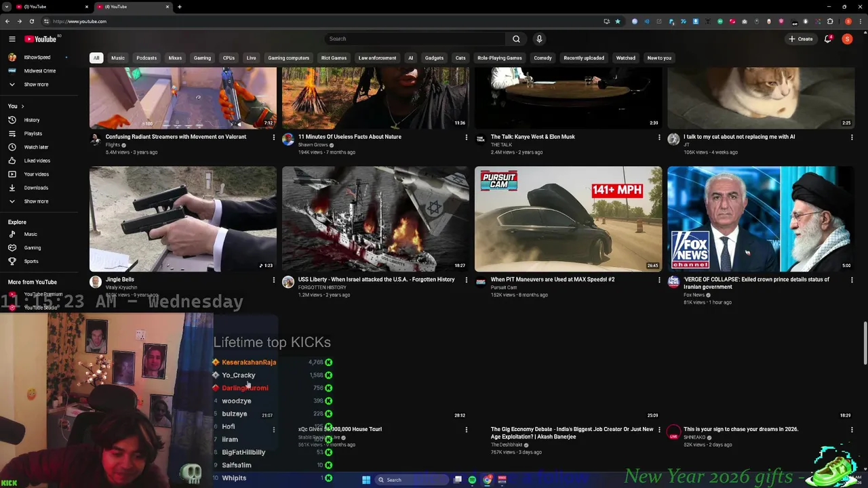This screenshot has width=868, height=488.
Task: Open the account avatar menu
Action: tap(847, 39)
